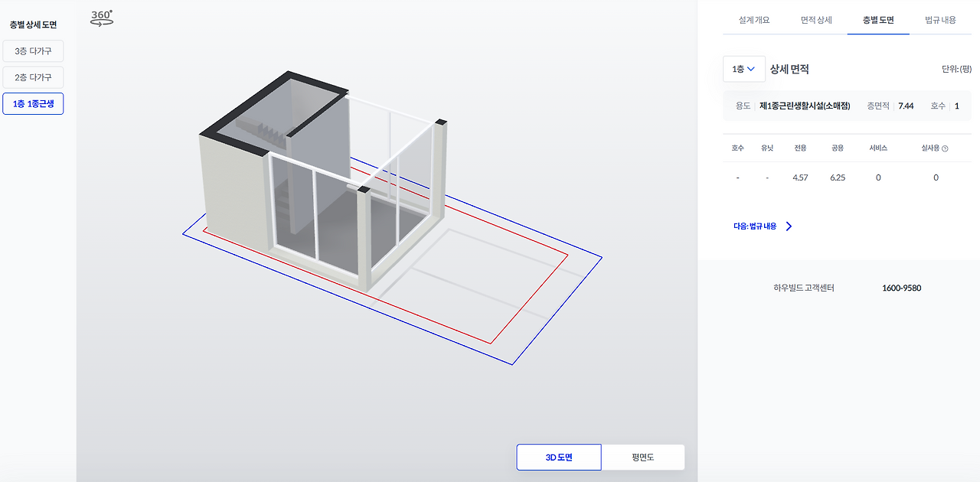The height and width of the screenshot is (482, 980).
Task: Click the 360° rotation icon
Action: pos(101,17)
